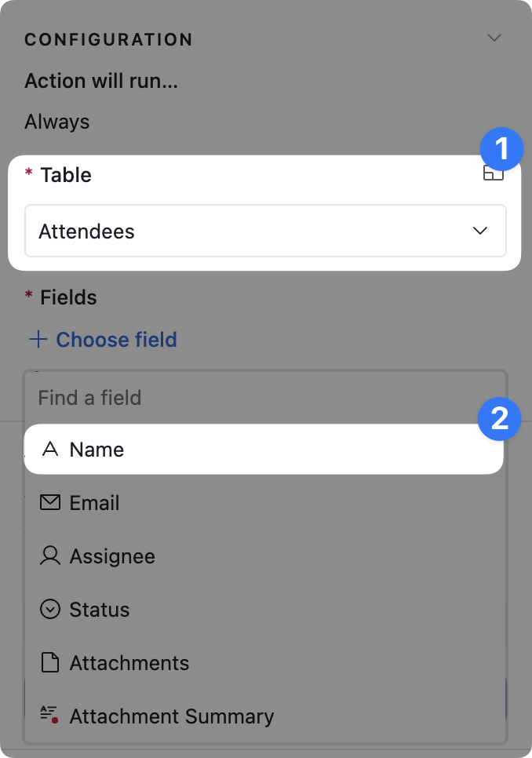The width and height of the screenshot is (532, 758).
Task: Click the letter A icon next to Name
Action: coord(50,449)
